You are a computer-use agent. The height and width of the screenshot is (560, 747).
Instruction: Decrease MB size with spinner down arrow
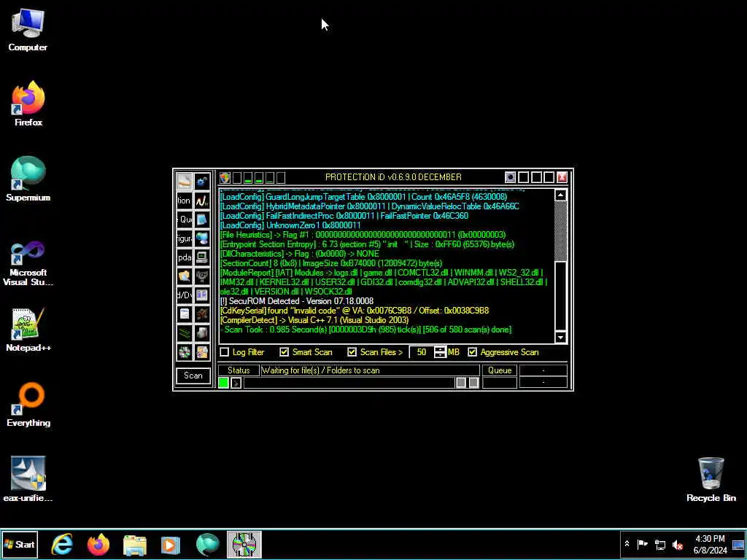pyautogui.click(x=440, y=355)
